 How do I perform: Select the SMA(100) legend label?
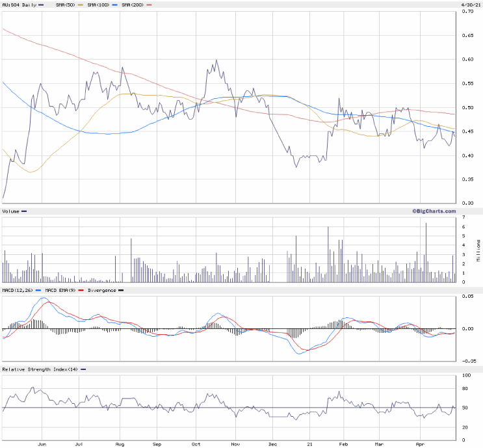click(x=97, y=5)
